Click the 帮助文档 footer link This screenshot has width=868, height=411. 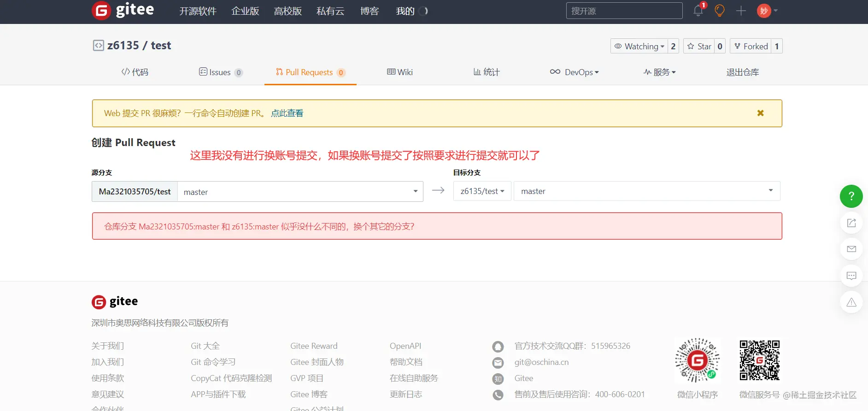pyautogui.click(x=406, y=362)
